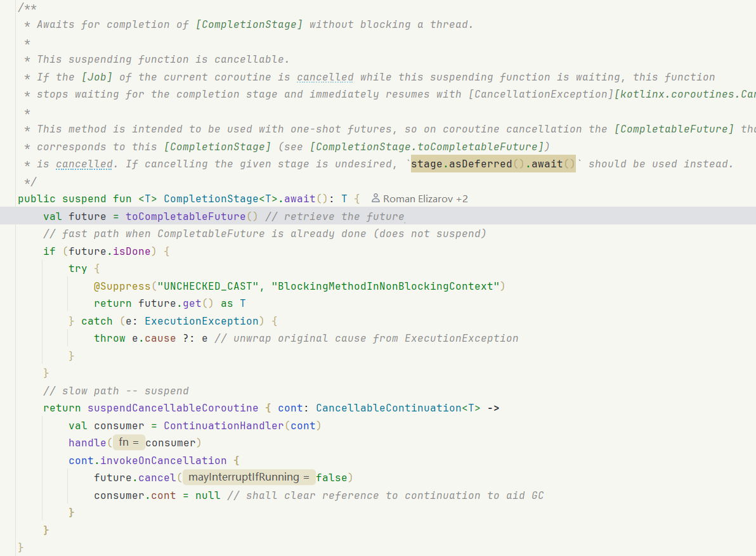Click the "// shall clear reference" comment
756x556 pixels.
point(385,496)
